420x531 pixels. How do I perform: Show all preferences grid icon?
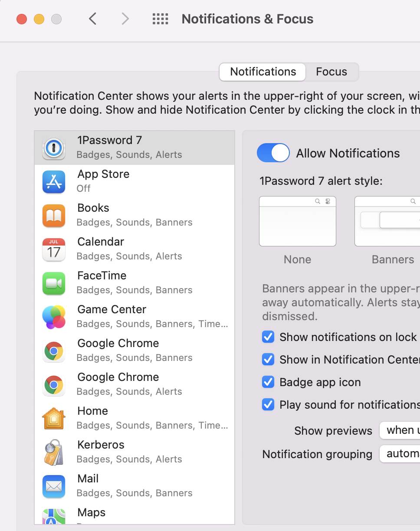point(160,19)
